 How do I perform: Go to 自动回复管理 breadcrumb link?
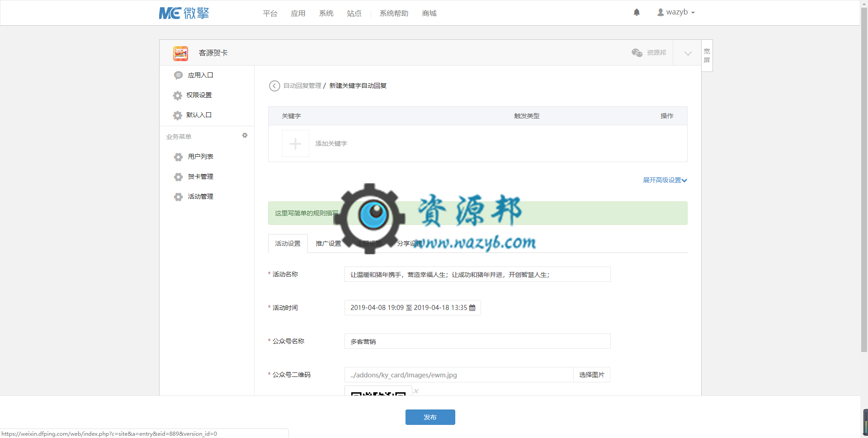click(x=302, y=86)
